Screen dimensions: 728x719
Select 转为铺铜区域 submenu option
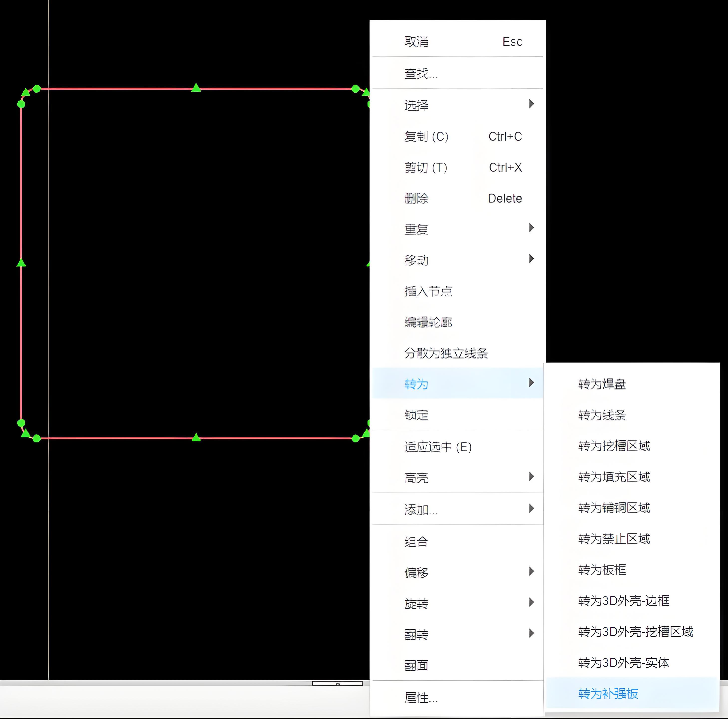tap(614, 508)
